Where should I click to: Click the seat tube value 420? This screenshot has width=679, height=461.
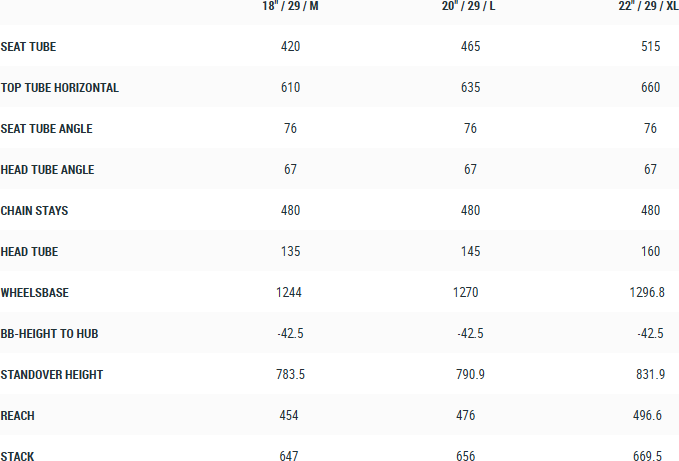pos(291,47)
